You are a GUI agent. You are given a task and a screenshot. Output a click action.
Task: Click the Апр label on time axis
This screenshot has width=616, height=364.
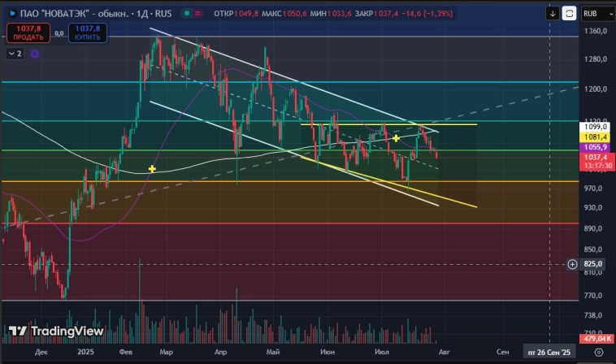pyautogui.click(x=220, y=353)
